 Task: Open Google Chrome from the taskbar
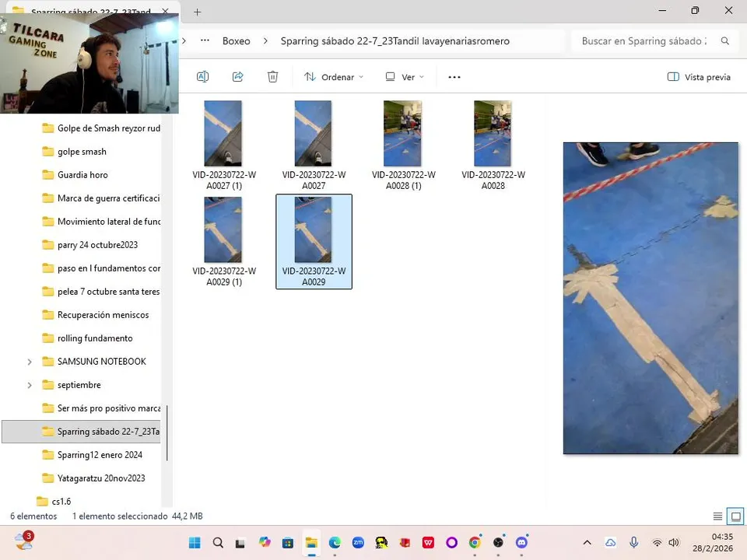coord(475,542)
